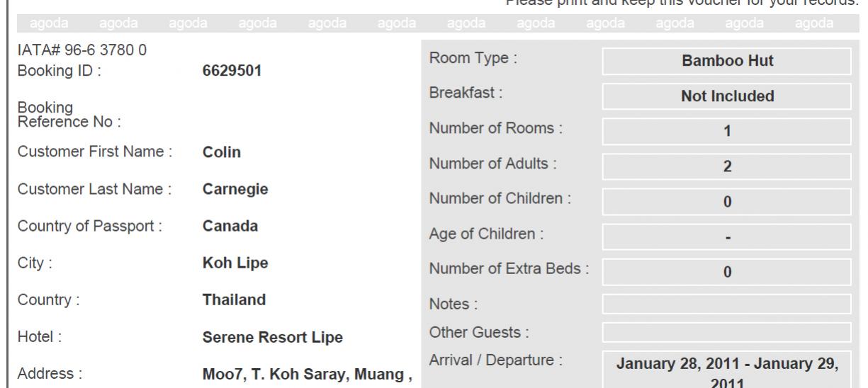Viewport: 868px width, 388px height.
Task: Click the Arrival / Departure dates box
Action: pos(726,370)
